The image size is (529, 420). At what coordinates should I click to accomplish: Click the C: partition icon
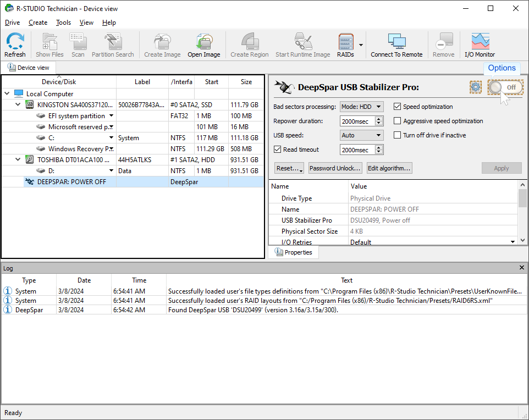click(41, 137)
